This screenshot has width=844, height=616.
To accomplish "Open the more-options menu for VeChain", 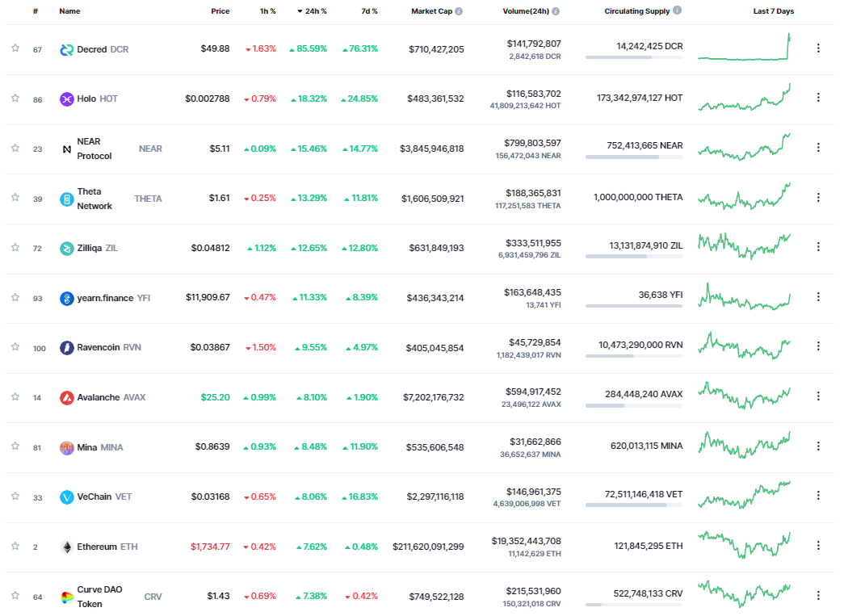I will (818, 495).
